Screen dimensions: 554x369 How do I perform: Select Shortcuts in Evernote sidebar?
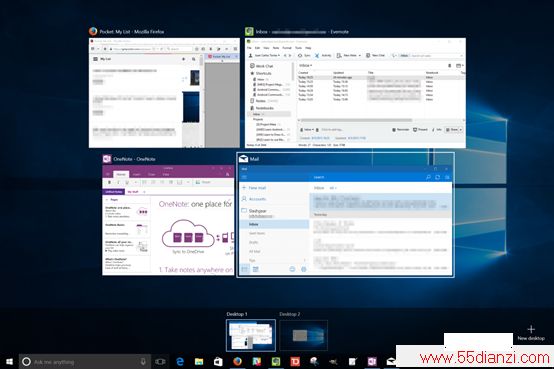[x=261, y=73]
